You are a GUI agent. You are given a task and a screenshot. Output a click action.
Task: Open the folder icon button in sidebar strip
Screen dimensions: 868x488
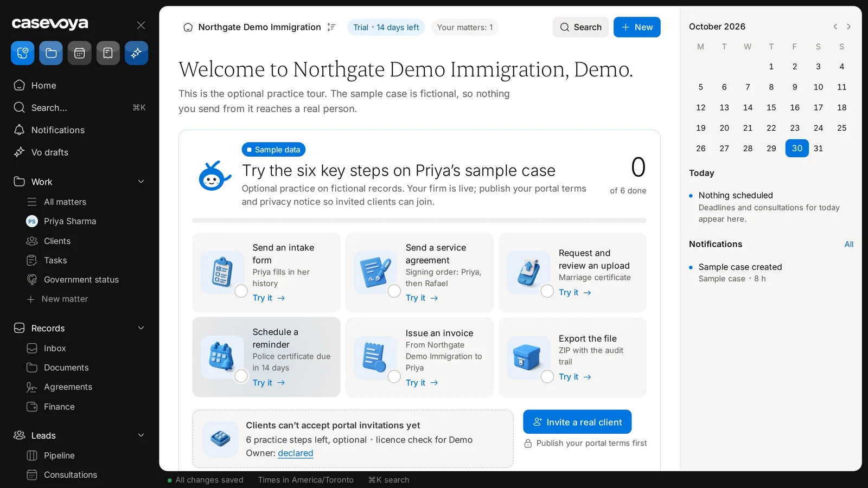51,53
